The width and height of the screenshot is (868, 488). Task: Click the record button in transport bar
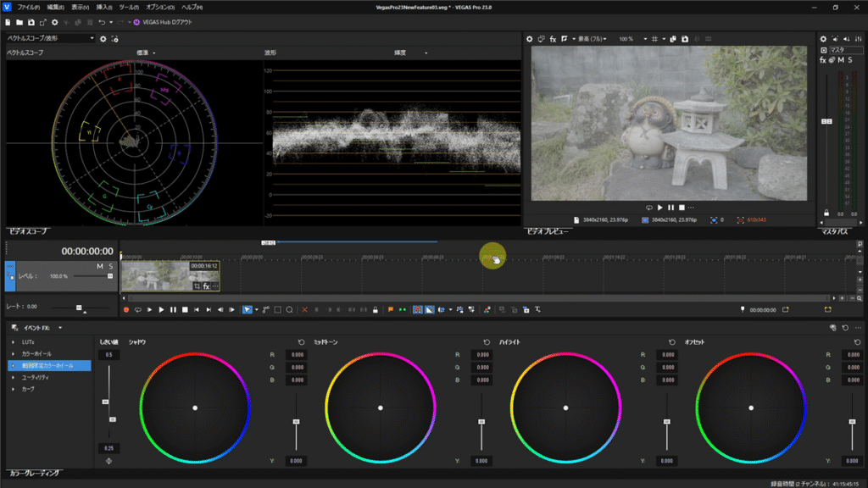tap(126, 310)
